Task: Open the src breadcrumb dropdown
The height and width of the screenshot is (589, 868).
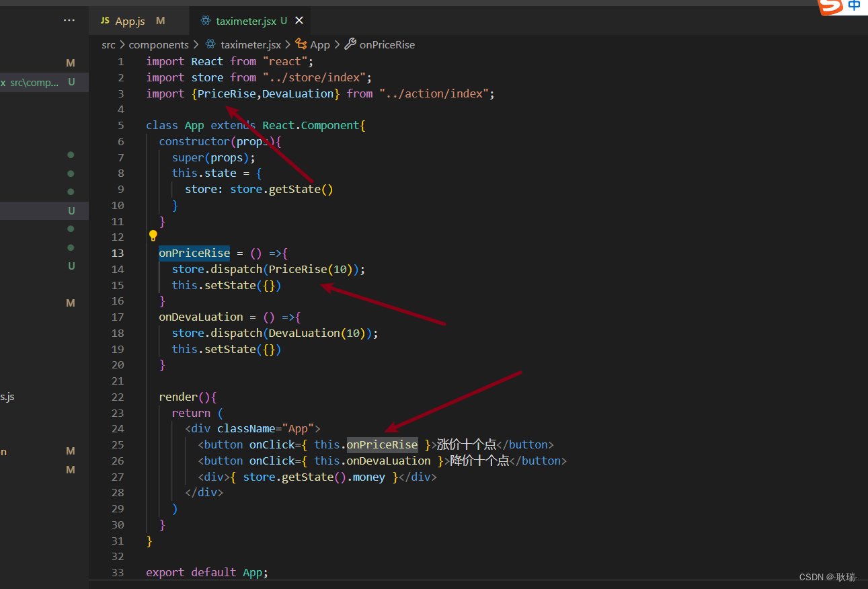Action: pyautogui.click(x=108, y=44)
